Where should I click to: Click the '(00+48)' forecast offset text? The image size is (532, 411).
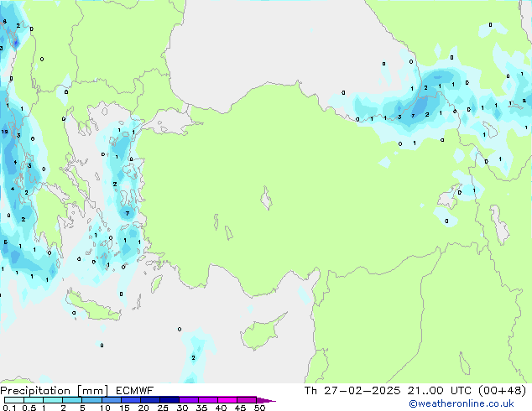pos(502,391)
